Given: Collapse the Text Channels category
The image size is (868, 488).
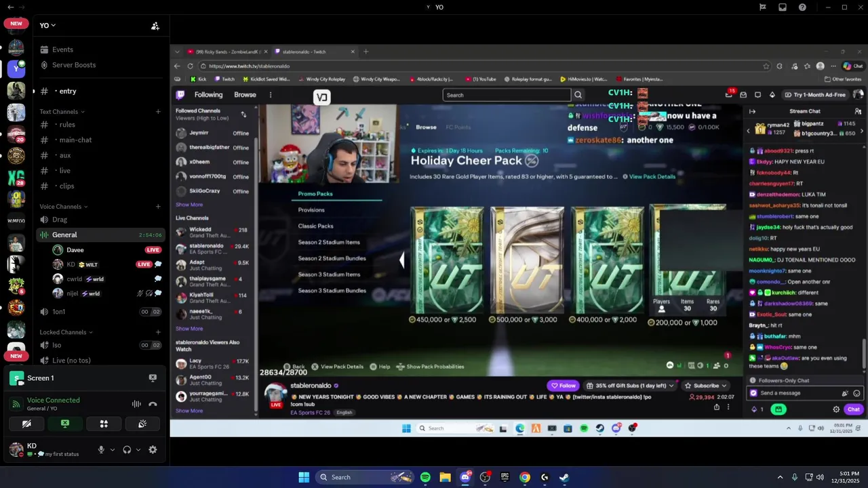Looking at the screenshot, I should point(62,112).
